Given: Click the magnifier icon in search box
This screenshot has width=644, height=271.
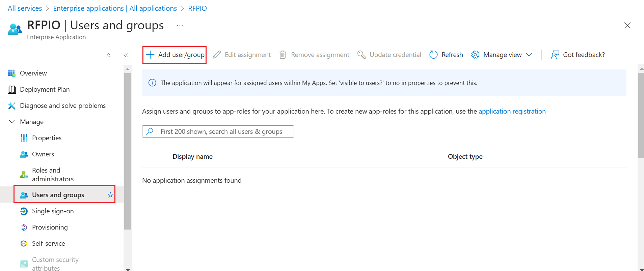Looking at the screenshot, I should [x=150, y=131].
